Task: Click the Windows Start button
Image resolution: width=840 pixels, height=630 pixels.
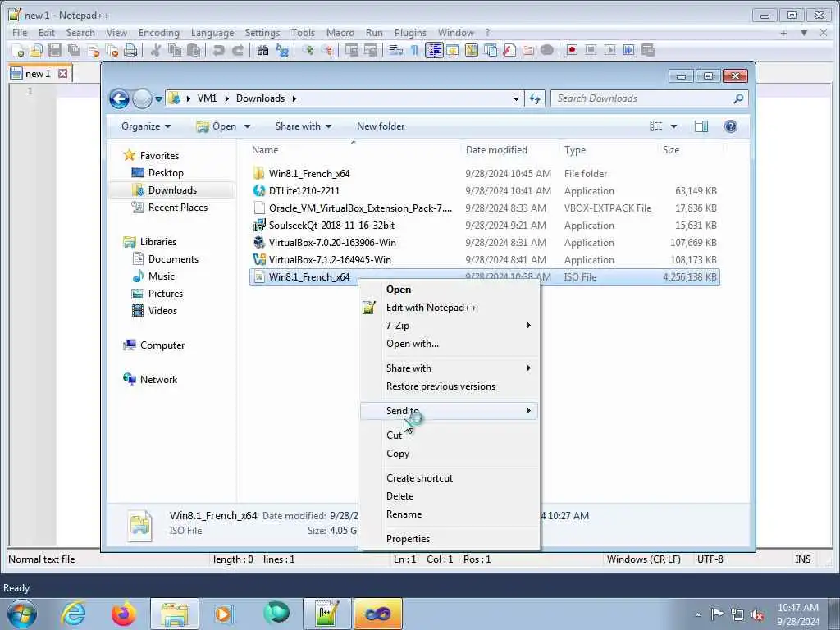Action: click(21, 614)
